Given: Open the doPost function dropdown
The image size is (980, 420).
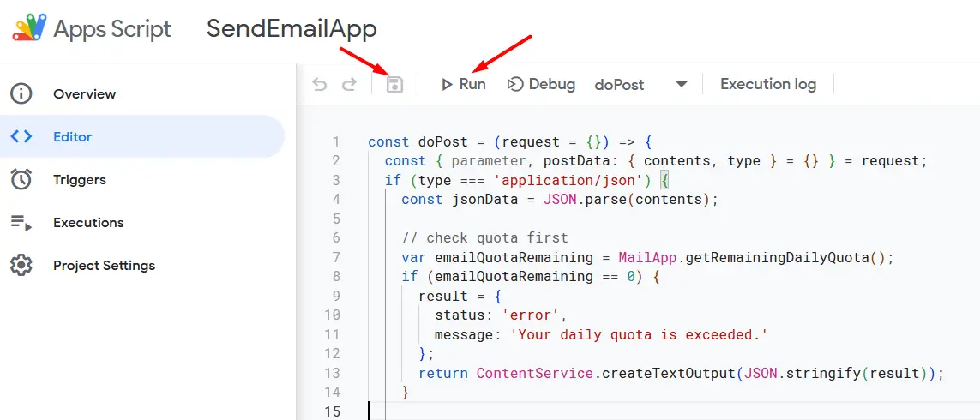Looking at the screenshot, I should point(619,84).
